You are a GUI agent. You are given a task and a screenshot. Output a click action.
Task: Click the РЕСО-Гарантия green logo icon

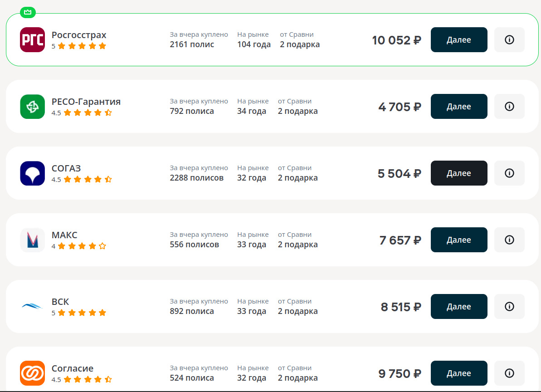[x=33, y=107]
